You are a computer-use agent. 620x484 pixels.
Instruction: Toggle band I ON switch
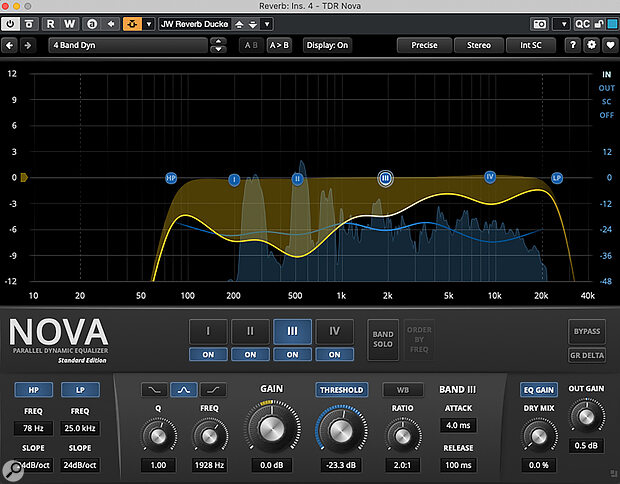point(208,354)
